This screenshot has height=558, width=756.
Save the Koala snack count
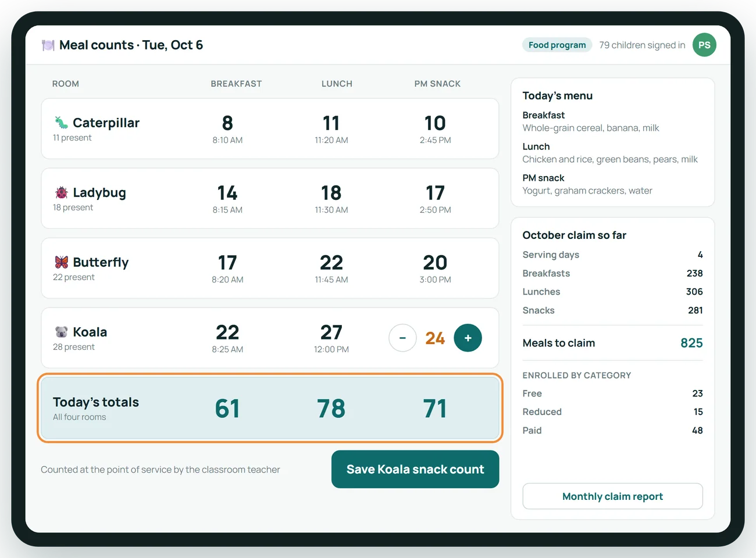415,469
